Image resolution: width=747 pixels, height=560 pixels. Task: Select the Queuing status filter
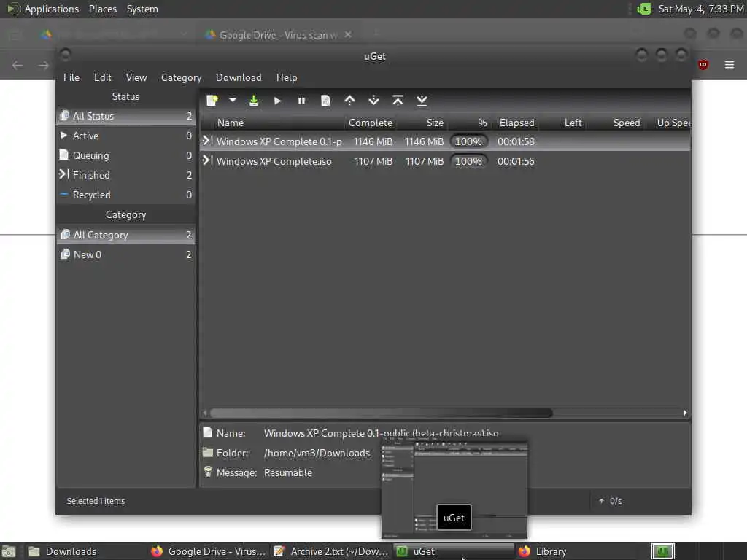tap(125, 155)
